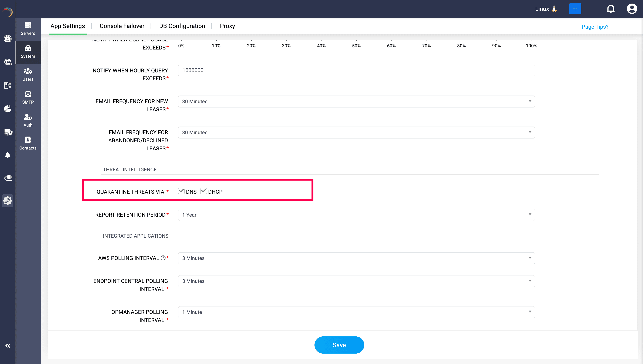Open the user profile avatar icon
643x364 pixels.
[632, 8]
